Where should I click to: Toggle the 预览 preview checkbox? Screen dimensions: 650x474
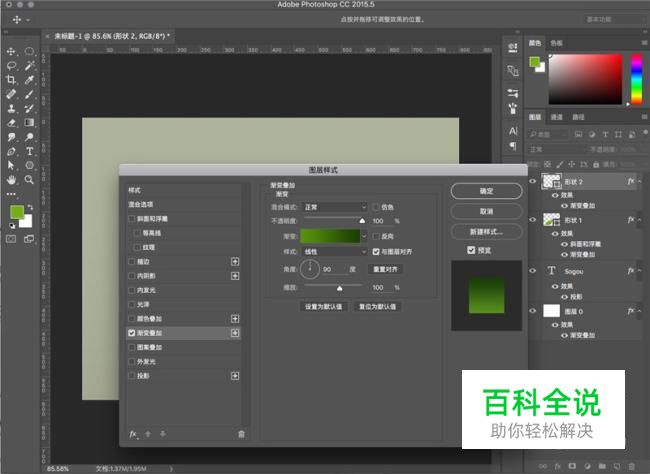click(x=471, y=250)
